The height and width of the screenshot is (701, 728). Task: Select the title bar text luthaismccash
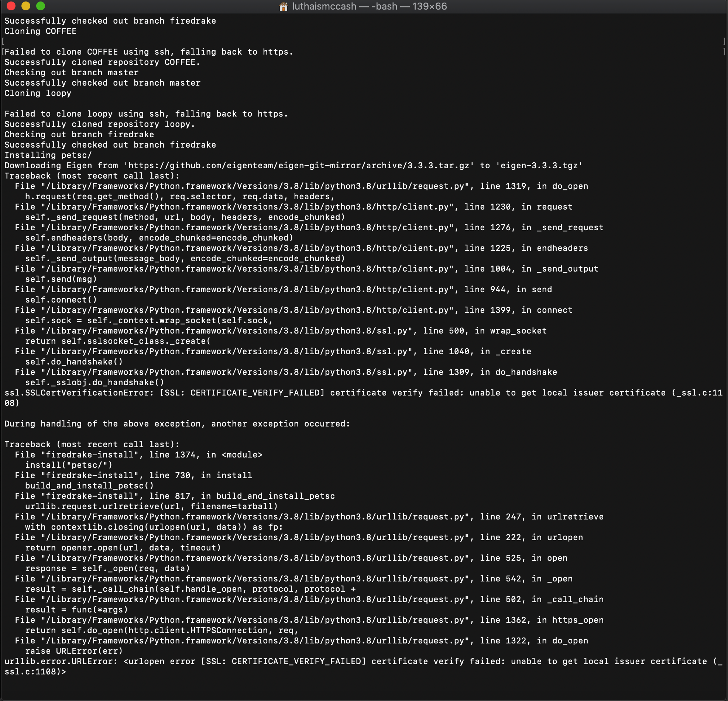point(323,6)
